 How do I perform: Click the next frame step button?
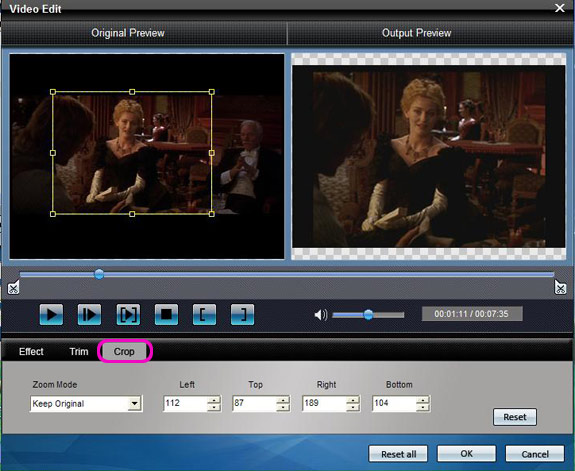89,314
